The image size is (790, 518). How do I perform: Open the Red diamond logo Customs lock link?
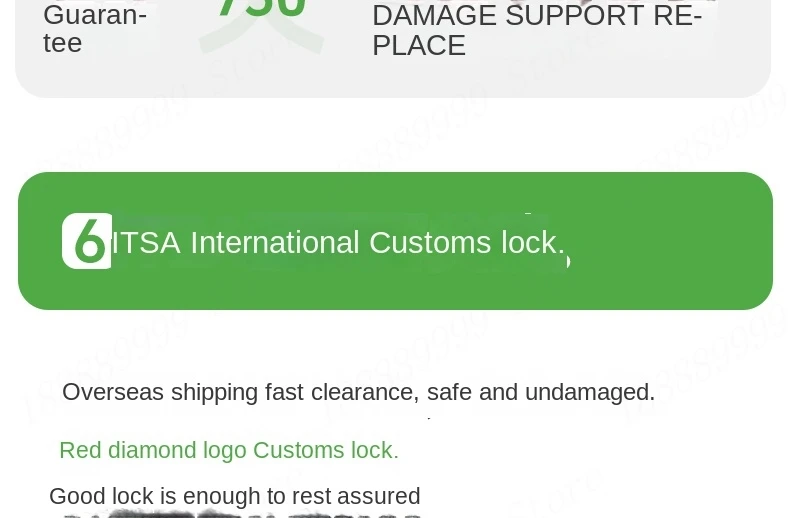pyautogui.click(x=229, y=450)
